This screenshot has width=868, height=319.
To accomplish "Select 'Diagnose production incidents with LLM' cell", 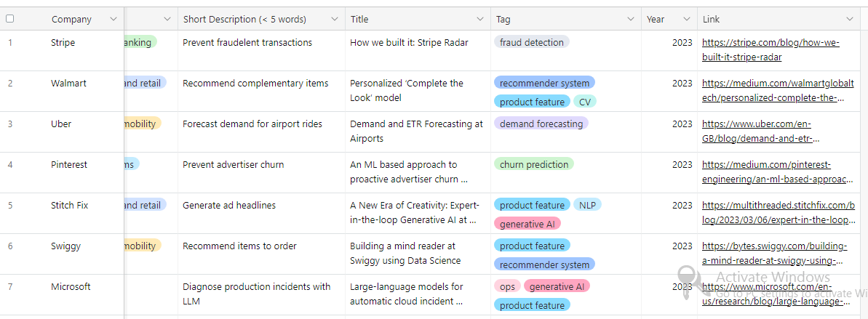I will pos(261,295).
